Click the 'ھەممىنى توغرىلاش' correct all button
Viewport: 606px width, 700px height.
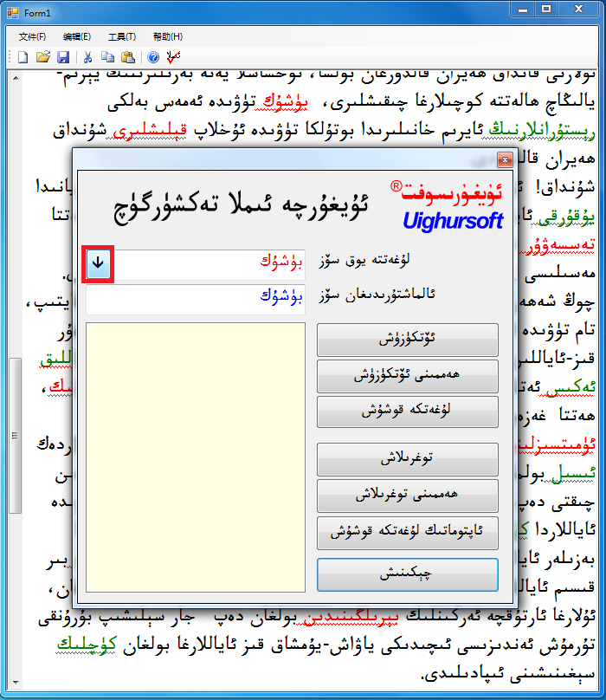(408, 496)
